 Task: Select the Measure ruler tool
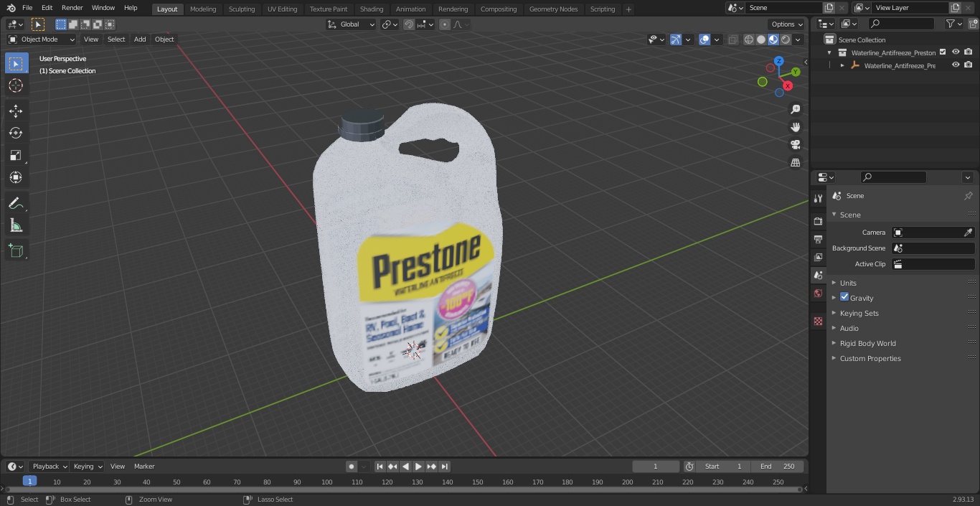pyautogui.click(x=16, y=226)
